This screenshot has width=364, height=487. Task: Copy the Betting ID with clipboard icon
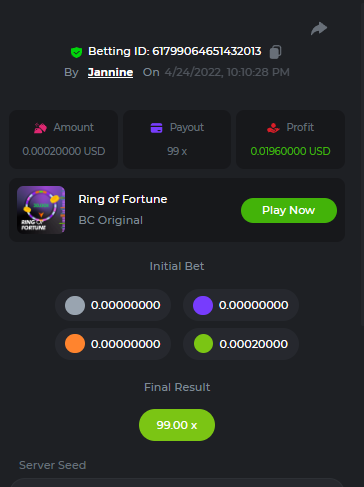275,52
